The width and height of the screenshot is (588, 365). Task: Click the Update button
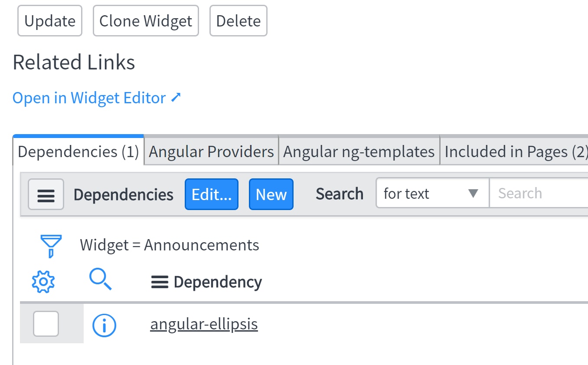pos(50,21)
